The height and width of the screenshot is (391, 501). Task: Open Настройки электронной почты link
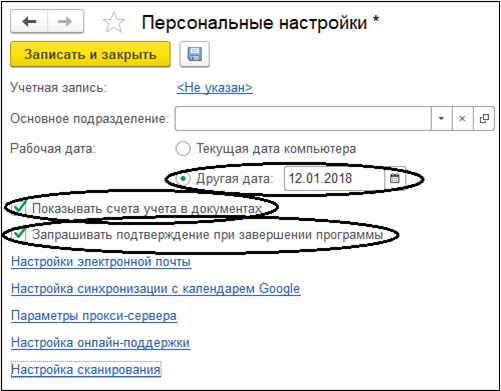coord(101,262)
